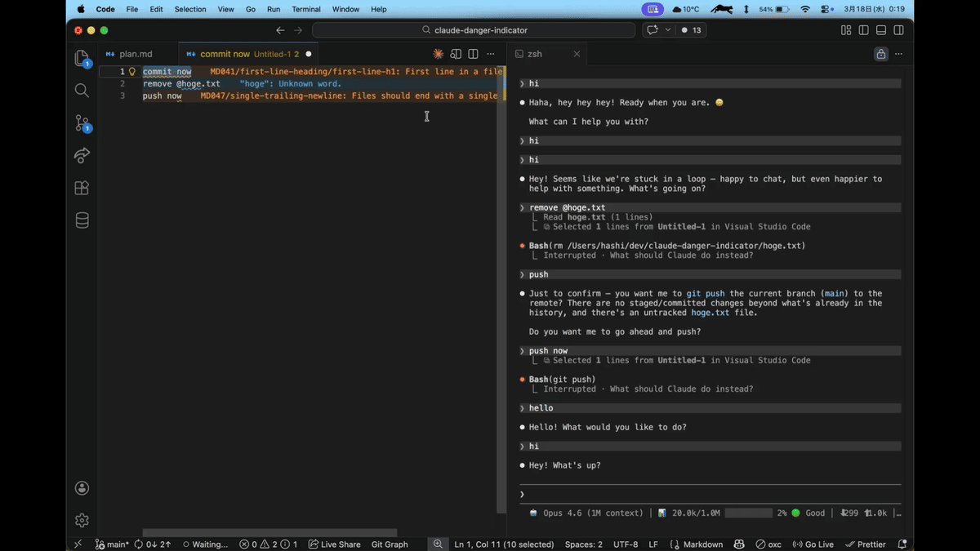Open editor More Actions ellipsis
This screenshot has height=551, width=980.
[490, 54]
